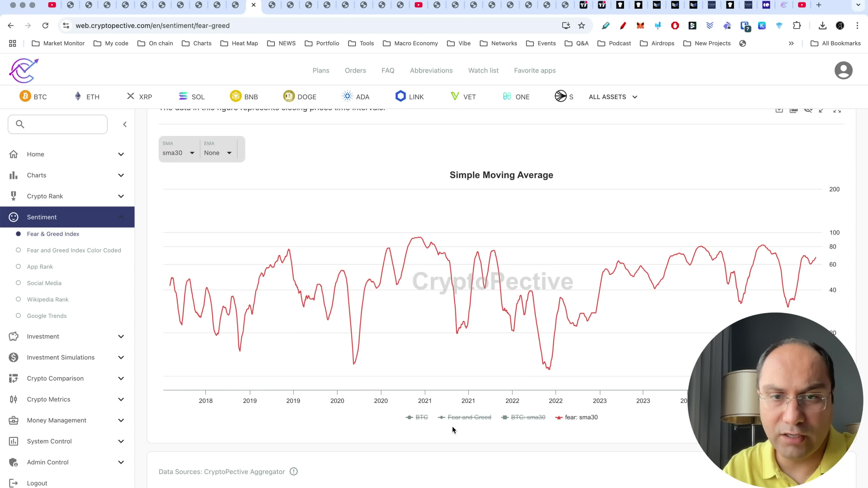Open the EMA None dropdown
Viewport: 868px width, 488px height.
pyautogui.click(x=218, y=152)
